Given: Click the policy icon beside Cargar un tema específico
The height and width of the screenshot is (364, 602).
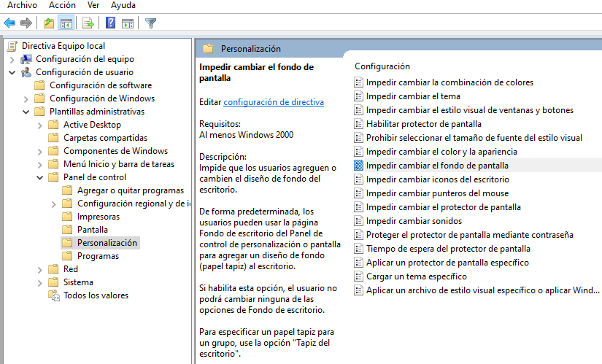Looking at the screenshot, I should pyautogui.click(x=358, y=276).
